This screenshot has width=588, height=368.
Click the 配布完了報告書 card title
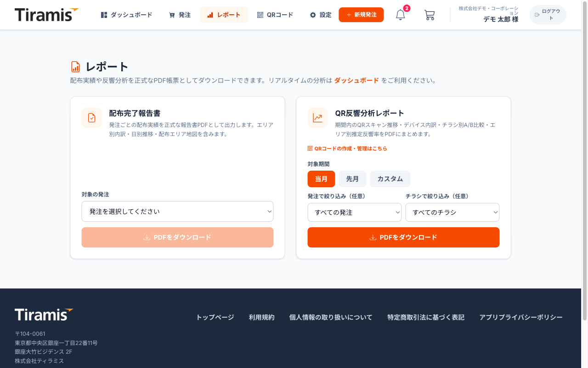135,113
